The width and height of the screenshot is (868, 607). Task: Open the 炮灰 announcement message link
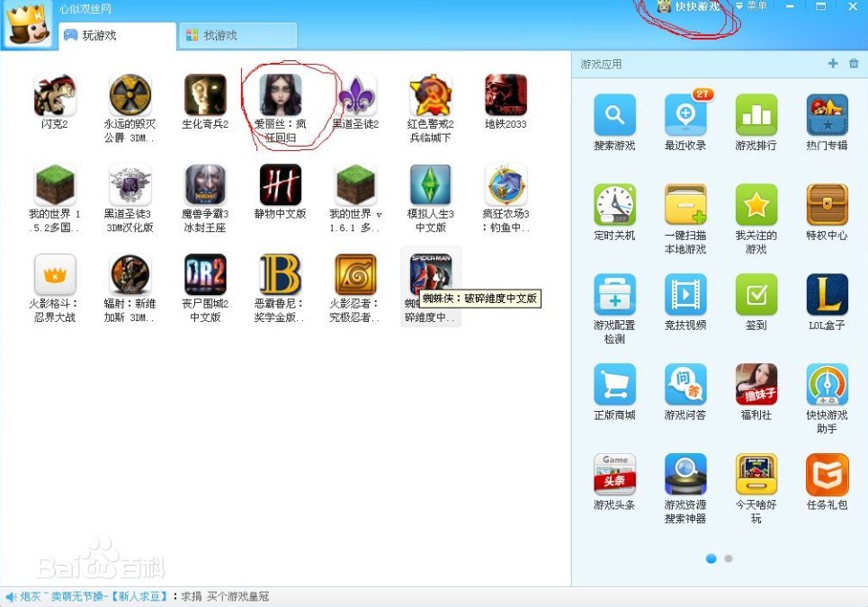point(94,596)
